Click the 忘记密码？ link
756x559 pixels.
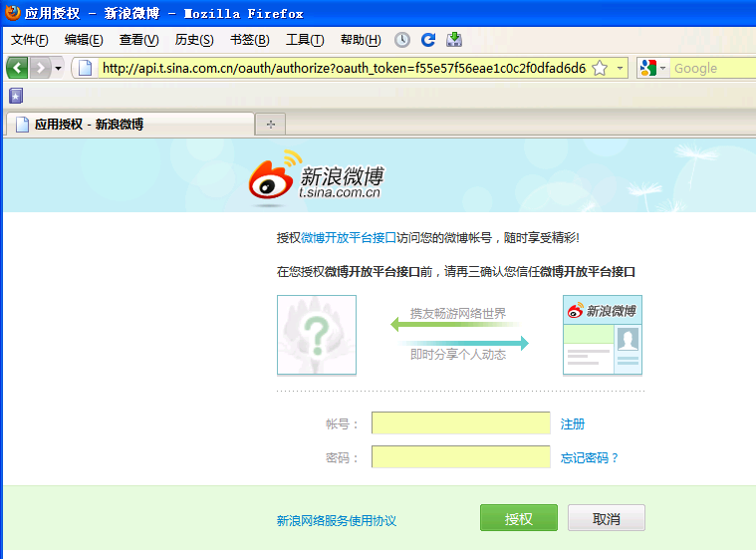tap(590, 457)
